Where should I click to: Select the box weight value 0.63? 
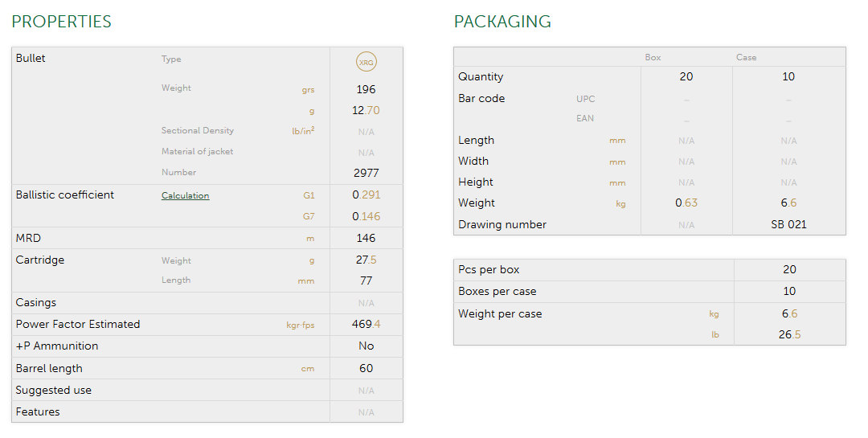[686, 203]
